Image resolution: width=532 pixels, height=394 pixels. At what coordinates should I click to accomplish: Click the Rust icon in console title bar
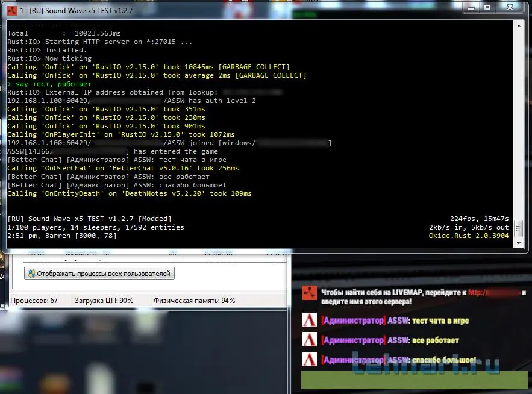(x=12, y=10)
